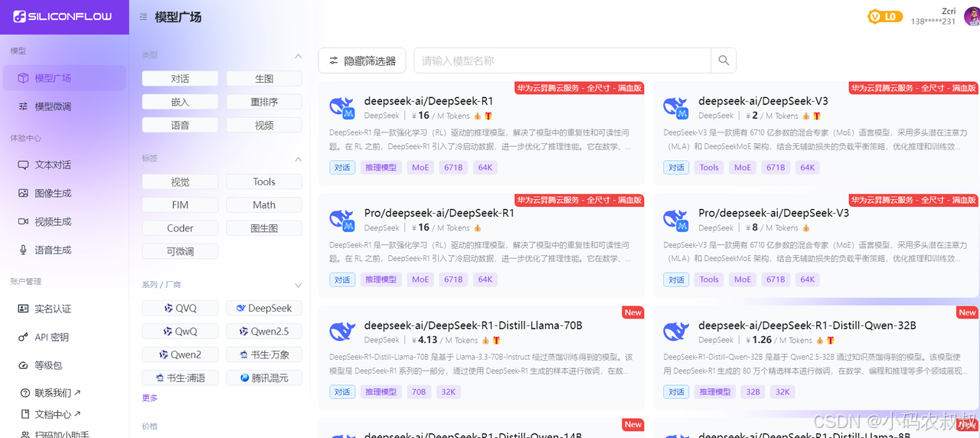The width and height of the screenshot is (980, 438).
Task: Filter by the QVQ vendor chip
Action: (180, 309)
